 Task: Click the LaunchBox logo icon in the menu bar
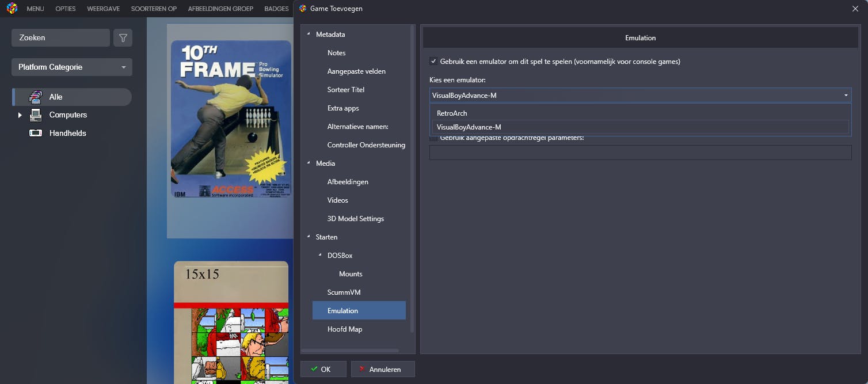click(x=12, y=9)
